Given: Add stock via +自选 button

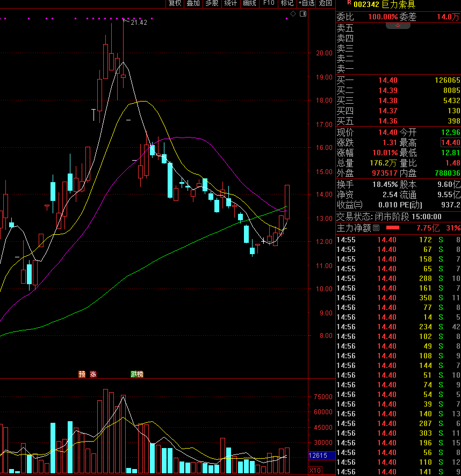Looking at the screenshot, I should click(x=306, y=3).
